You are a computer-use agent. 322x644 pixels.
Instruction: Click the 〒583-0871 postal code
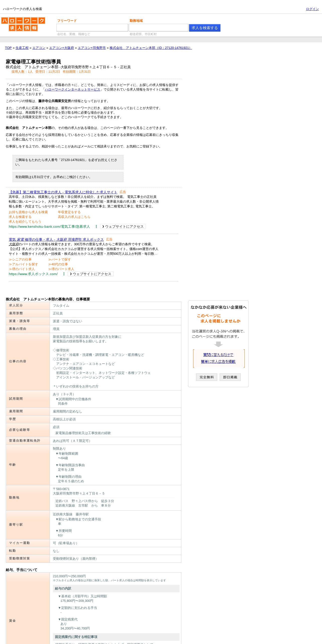pyautogui.click(x=61, y=489)
